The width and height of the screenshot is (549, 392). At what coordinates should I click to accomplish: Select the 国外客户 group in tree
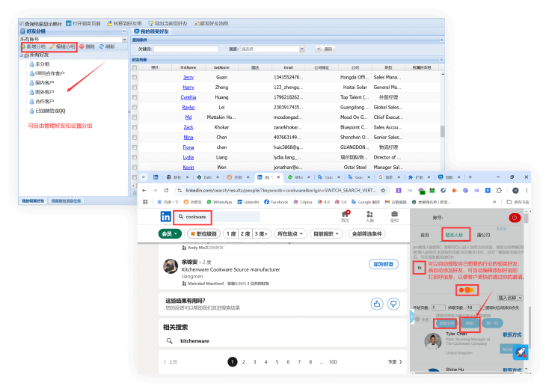coord(44,92)
